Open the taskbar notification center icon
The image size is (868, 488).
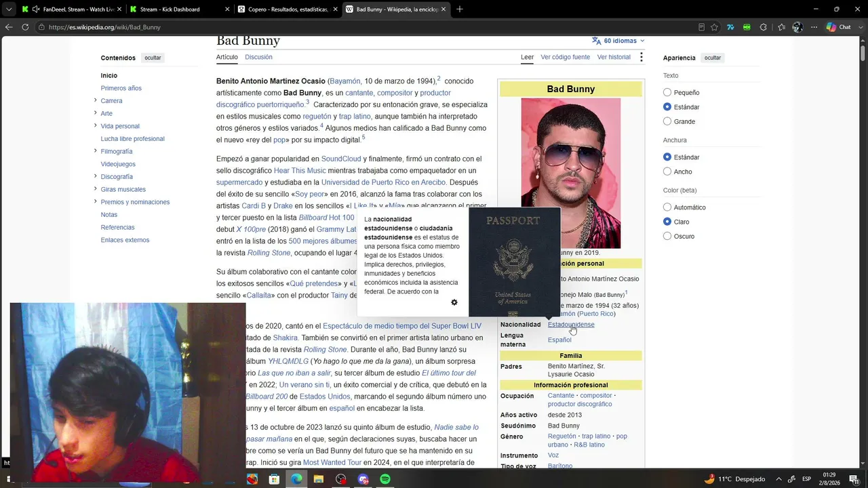tap(855, 479)
